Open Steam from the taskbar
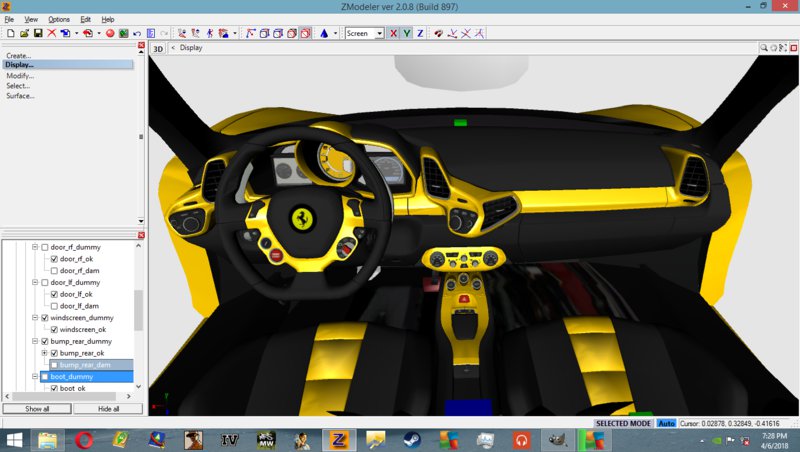Image resolution: width=800 pixels, height=452 pixels. click(x=412, y=440)
